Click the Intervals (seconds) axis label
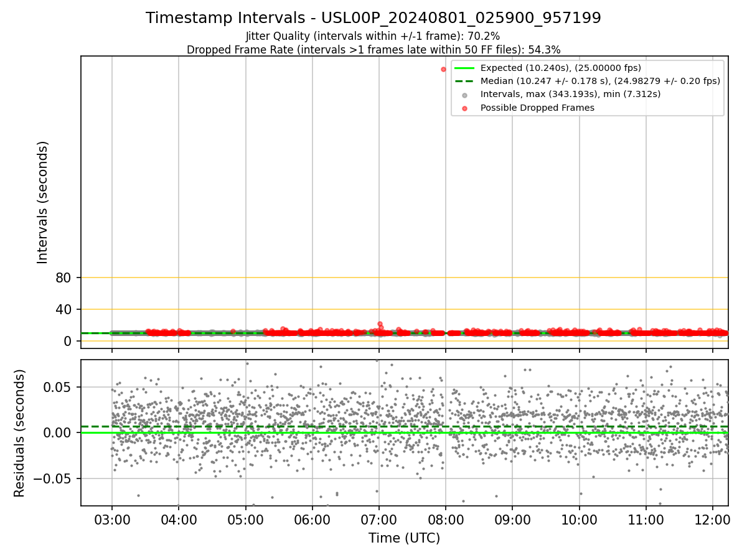This screenshot has width=747, height=560. point(43,202)
